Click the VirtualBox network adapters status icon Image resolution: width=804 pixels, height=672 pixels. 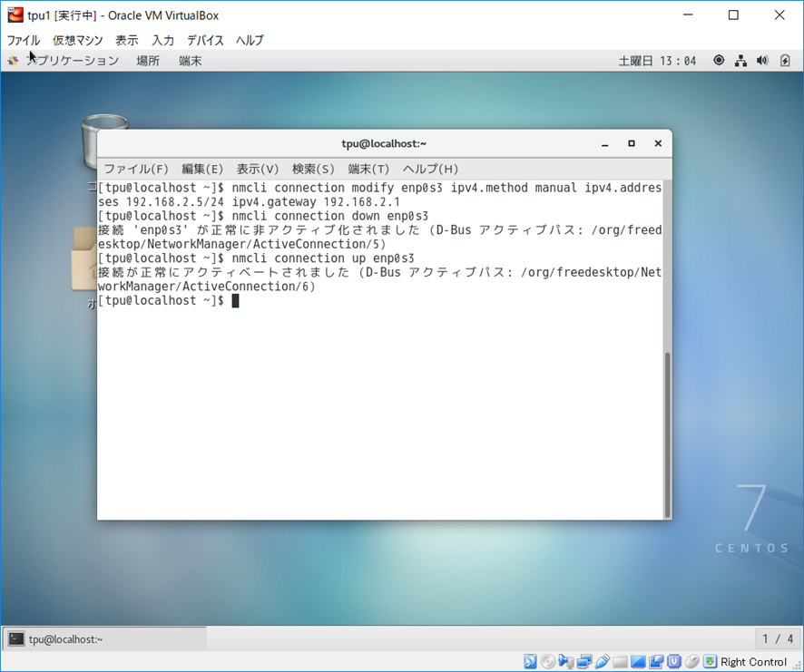pyautogui.click(x=584, y=662)
